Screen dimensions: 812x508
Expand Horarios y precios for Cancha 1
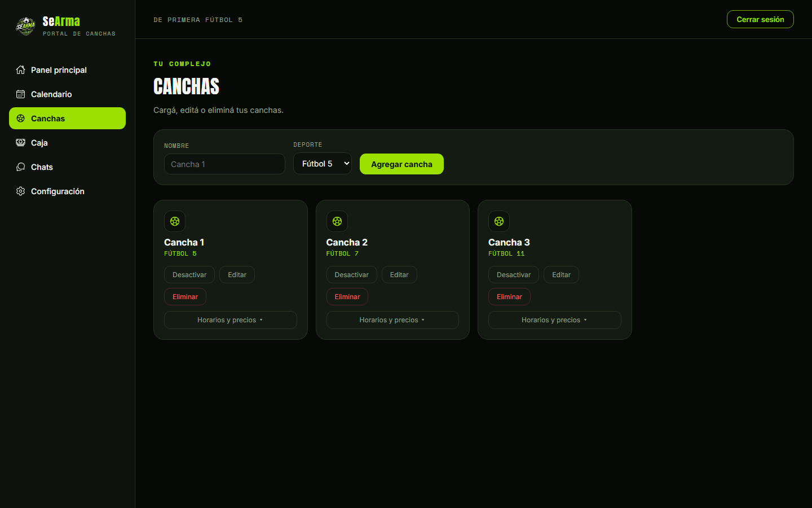pos(231,320)
